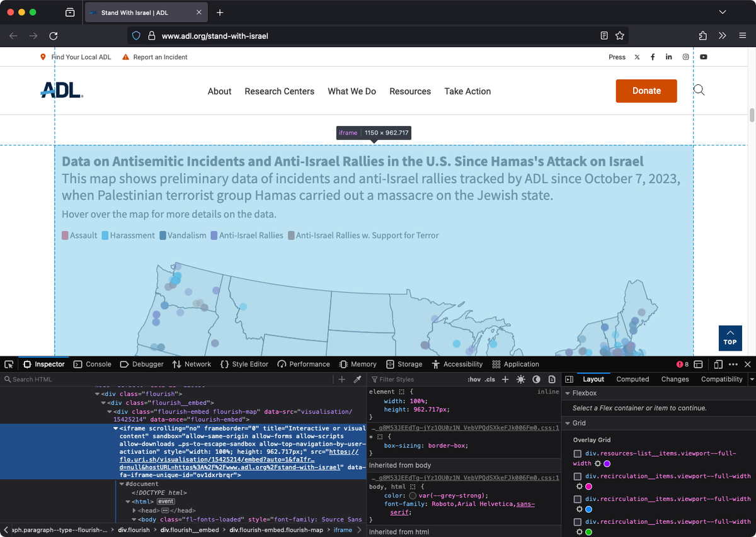Click the orange Donate button
Viewport: 756px width, 537px height.
pyautogui.click(x=646, y=91)
